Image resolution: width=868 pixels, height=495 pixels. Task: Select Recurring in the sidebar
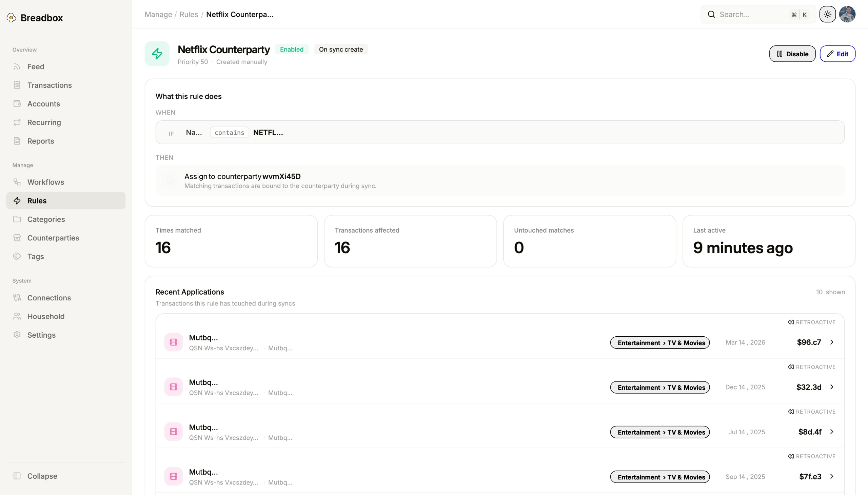[66, 122]
